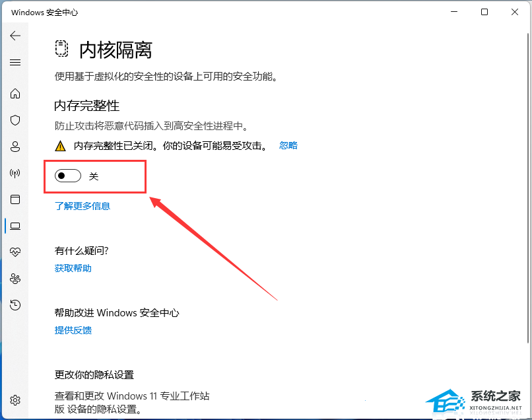Open Device performance & health section

15,252
